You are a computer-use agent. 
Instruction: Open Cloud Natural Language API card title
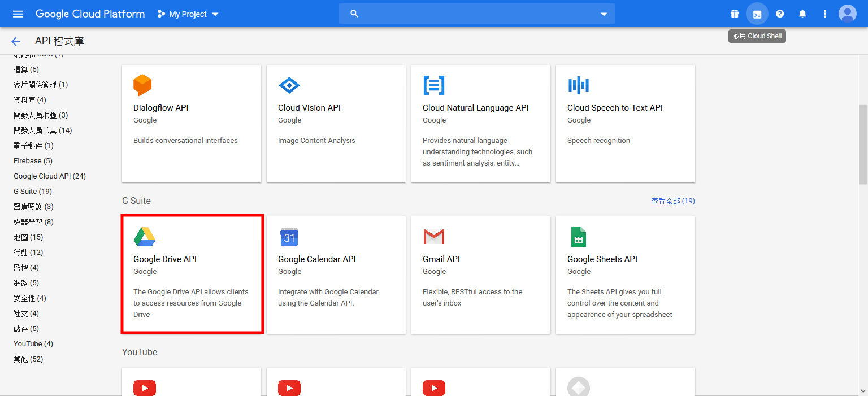476,108
